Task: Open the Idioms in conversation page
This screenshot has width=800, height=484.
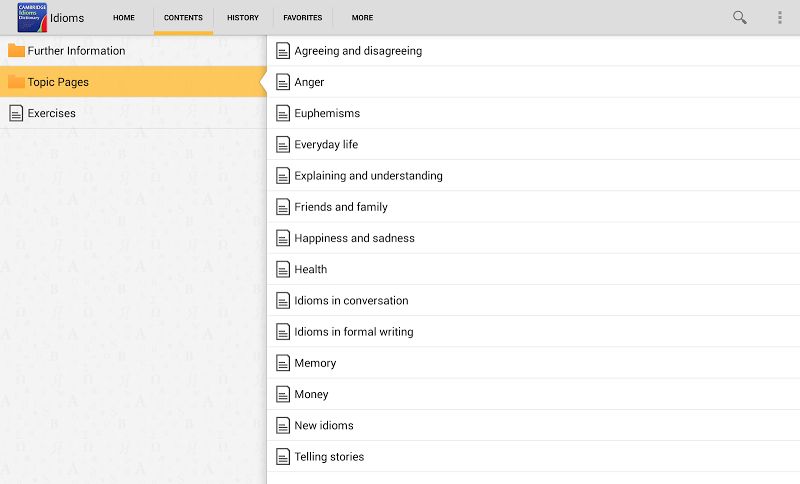Action: (x=533, y=300)
